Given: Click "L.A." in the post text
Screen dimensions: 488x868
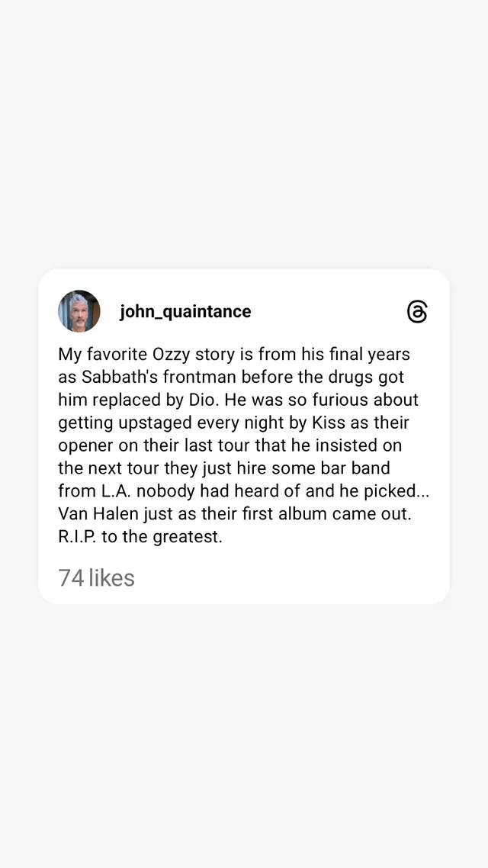Looking at the screenshot, I should coord(115,490).
